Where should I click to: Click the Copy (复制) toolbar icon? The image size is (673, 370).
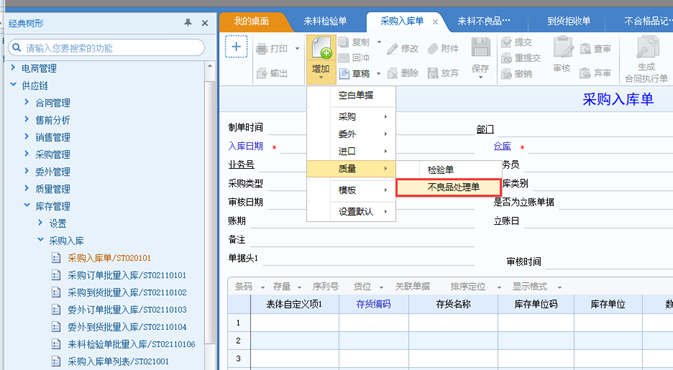[x=343, y=42]
